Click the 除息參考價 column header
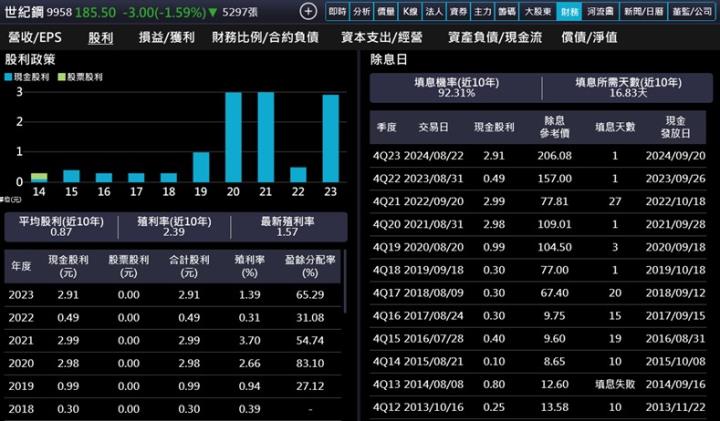The width and height of the screenshot is (720, 421). [554, 127]
